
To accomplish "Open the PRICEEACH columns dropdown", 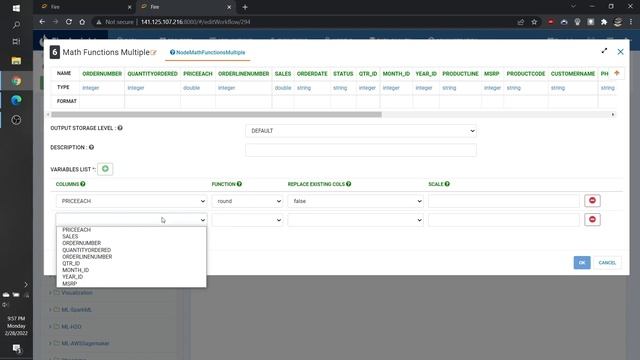I will pos(131,201).
